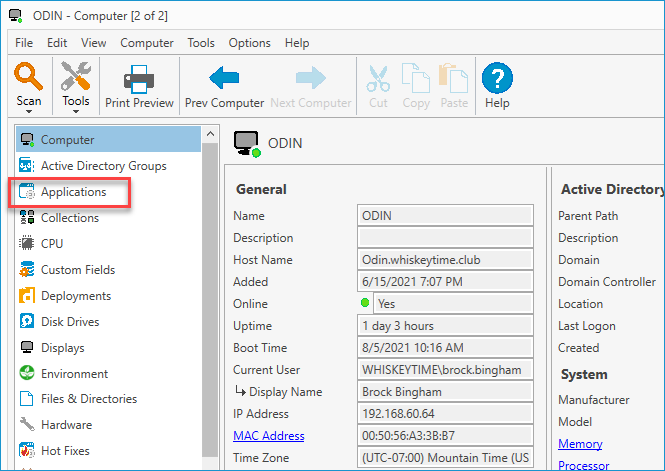This screenshot has width=665, height=471.
Task: Open Print Preview printer icon
Action: point(139,79)
